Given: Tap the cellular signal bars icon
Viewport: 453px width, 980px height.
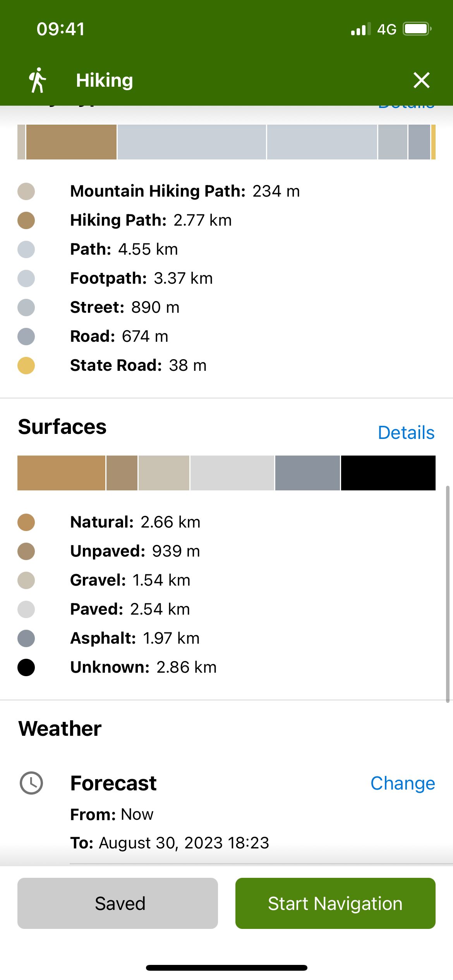Looking at the screenshot, I should [x=360, y=29].
